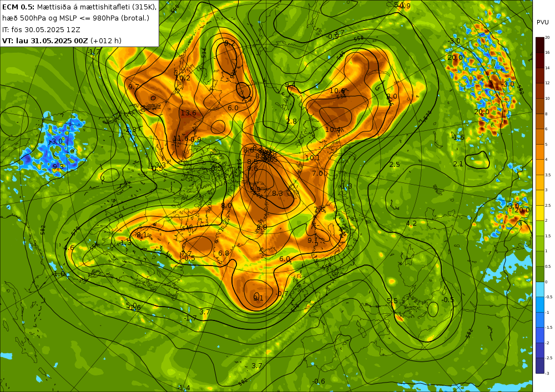Click the '7.6' value label on the map
The width and height of the screenshot is (555, 392).
click(x=319, y=209)
